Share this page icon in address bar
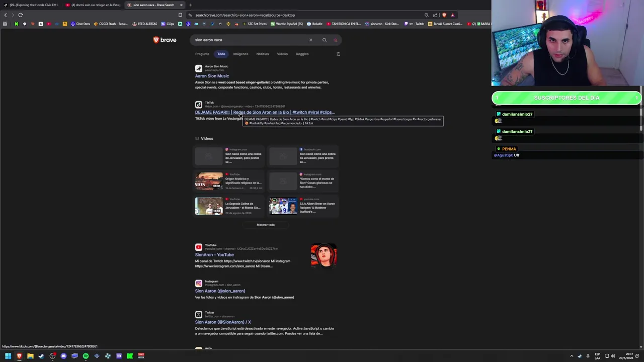 [x=435, y=15]
